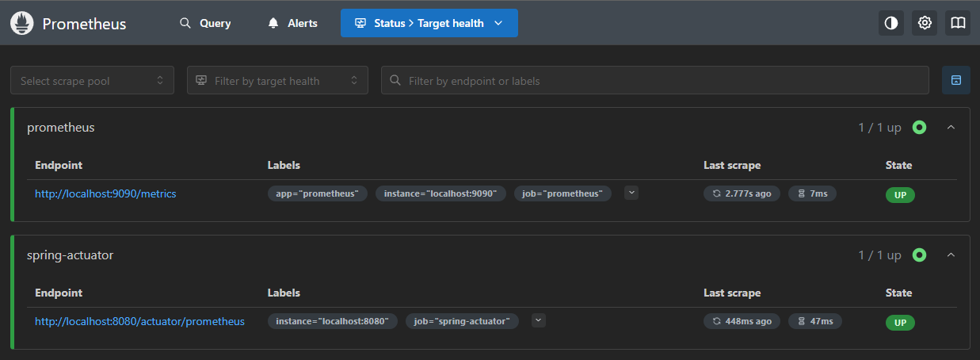This screenshot has height=360, width=980.
Task: Open the localhost:9090/metrics endpoint link
Action: coord(105,193)
